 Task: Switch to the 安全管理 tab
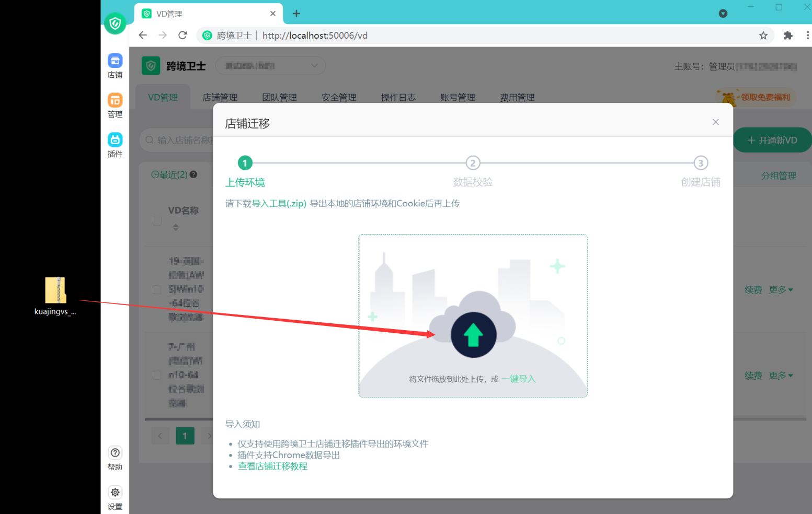tap(339, 98)
